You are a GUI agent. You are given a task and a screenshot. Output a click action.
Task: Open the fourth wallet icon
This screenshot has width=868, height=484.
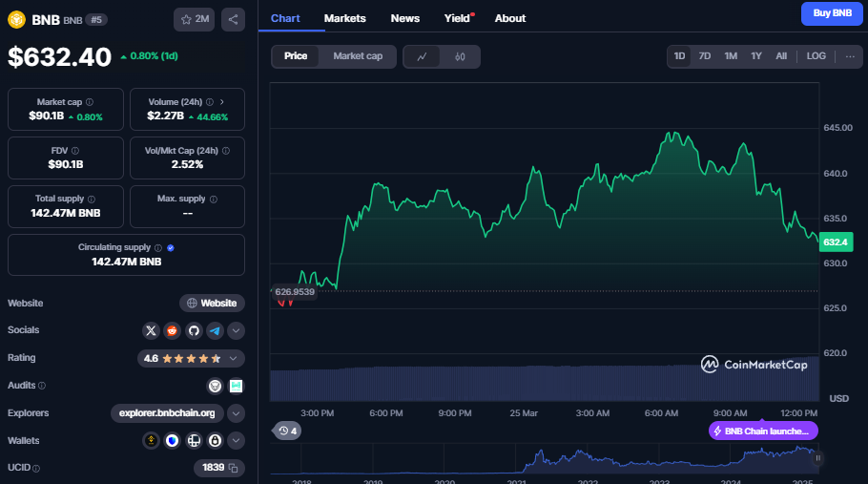click(x=215, y=440)
